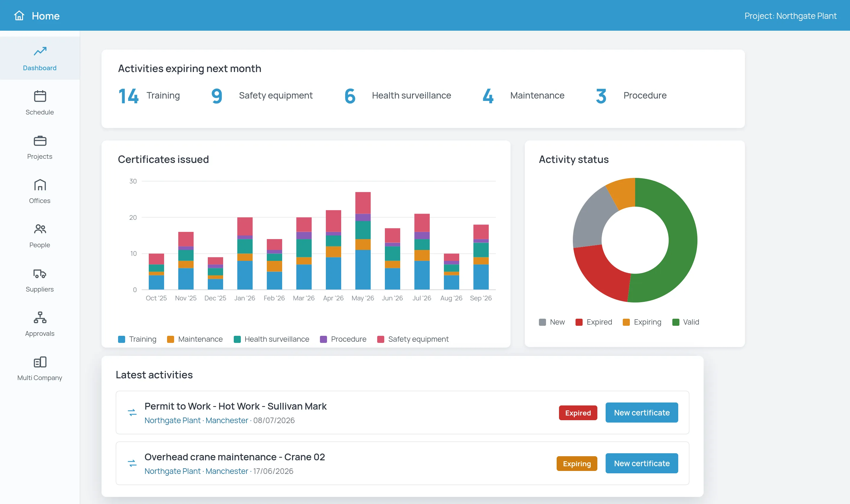850x504 pixels.
Task: Click the Expiring status badge
Action: [577, 464]
